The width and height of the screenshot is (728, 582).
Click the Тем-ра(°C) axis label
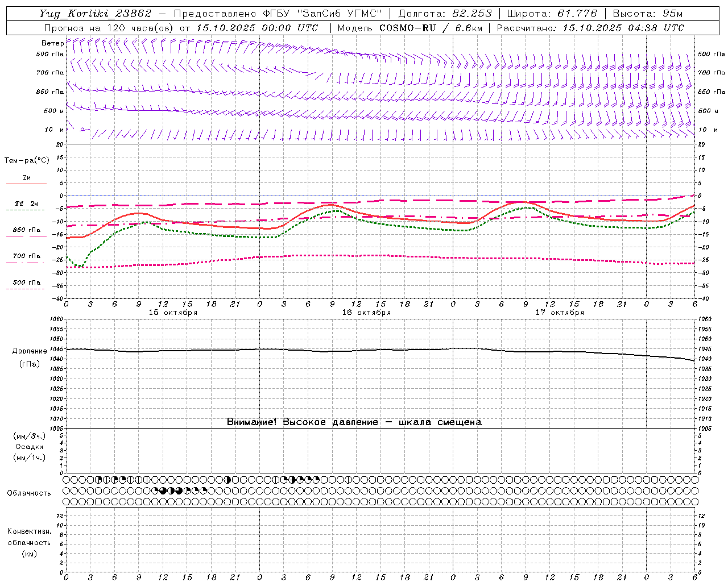(27, 161)
